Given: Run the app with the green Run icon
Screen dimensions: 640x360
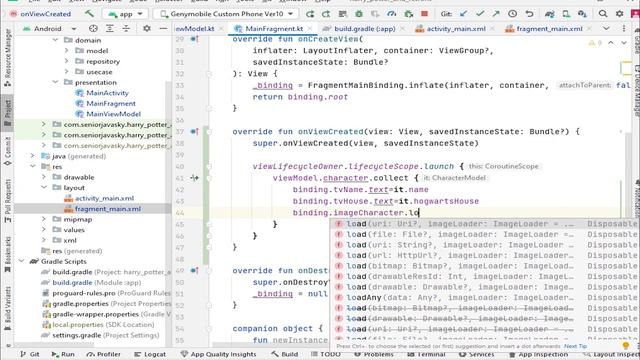Looking at the screenshot, I should pyautogui.click(x=310, y=14).
